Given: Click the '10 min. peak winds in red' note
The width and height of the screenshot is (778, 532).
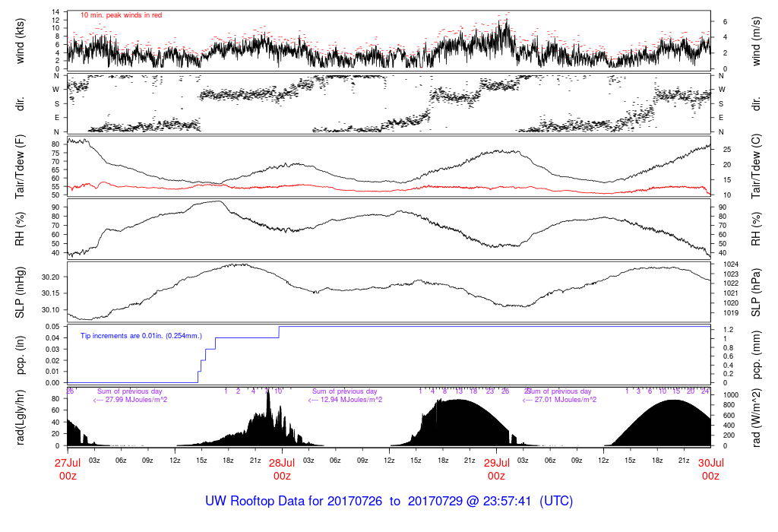Looking at the screenshot, I should click(121, 15).
